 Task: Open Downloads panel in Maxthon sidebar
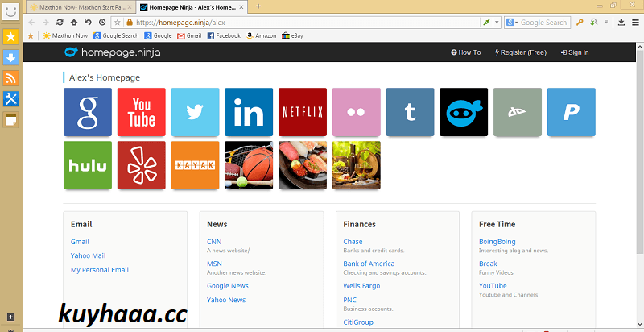click(x=10, y=57)
